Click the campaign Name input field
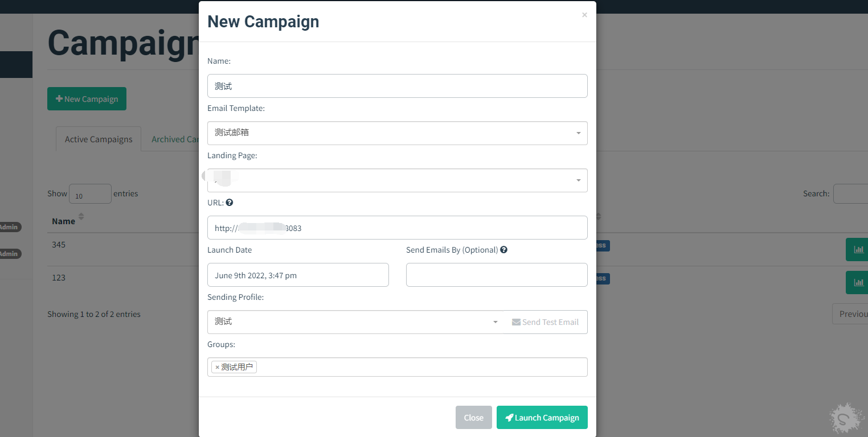 pos(397,86)
